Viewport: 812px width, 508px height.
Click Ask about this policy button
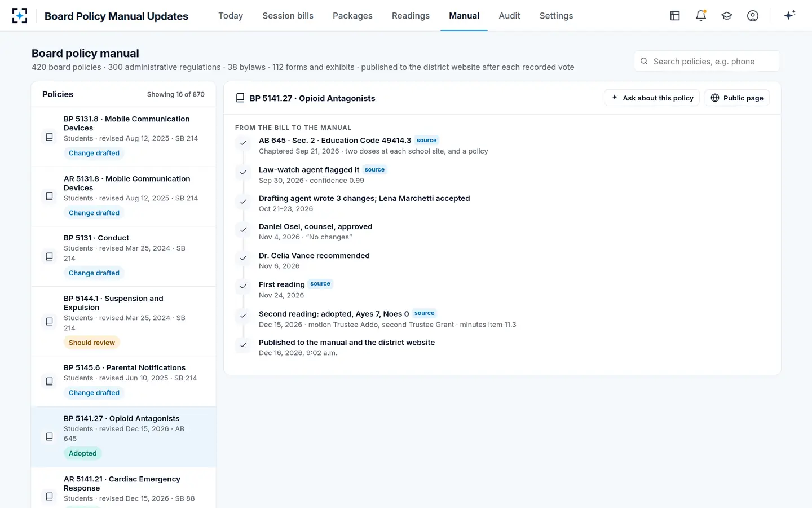coord(652,98)
